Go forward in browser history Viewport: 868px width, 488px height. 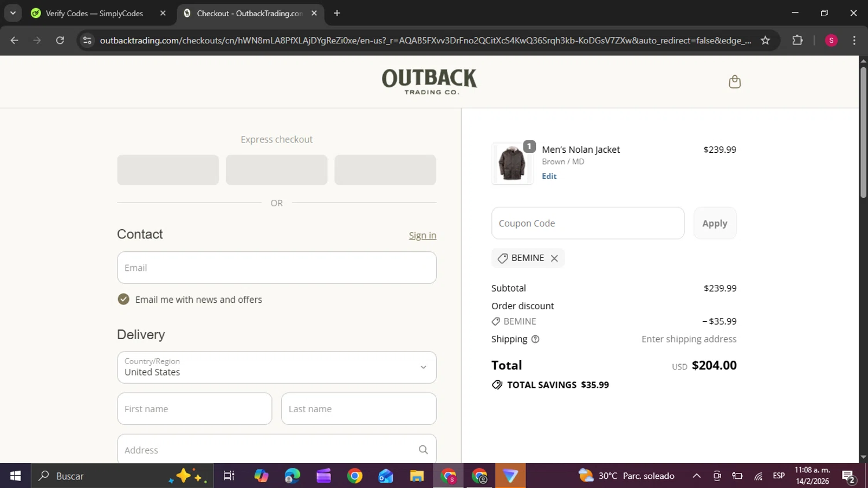(x=37, y=40)
